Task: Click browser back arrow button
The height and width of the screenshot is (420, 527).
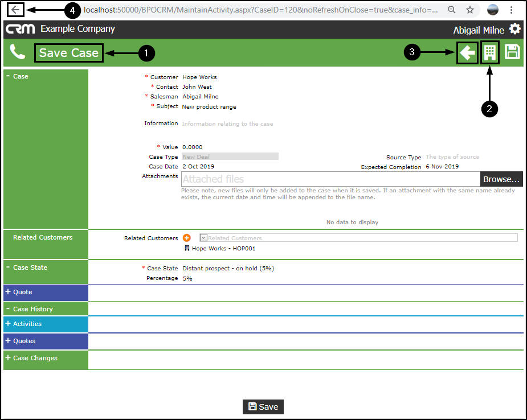Action: click(15, 10)
